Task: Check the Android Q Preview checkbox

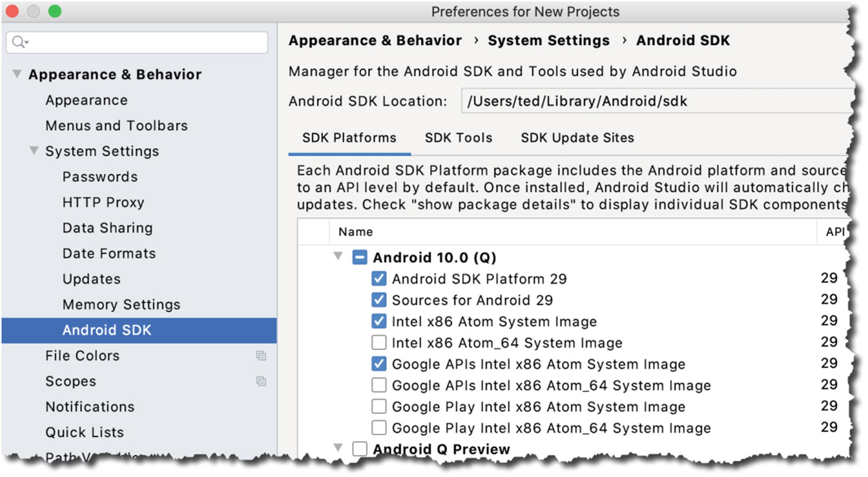Action: click(360, 449)
